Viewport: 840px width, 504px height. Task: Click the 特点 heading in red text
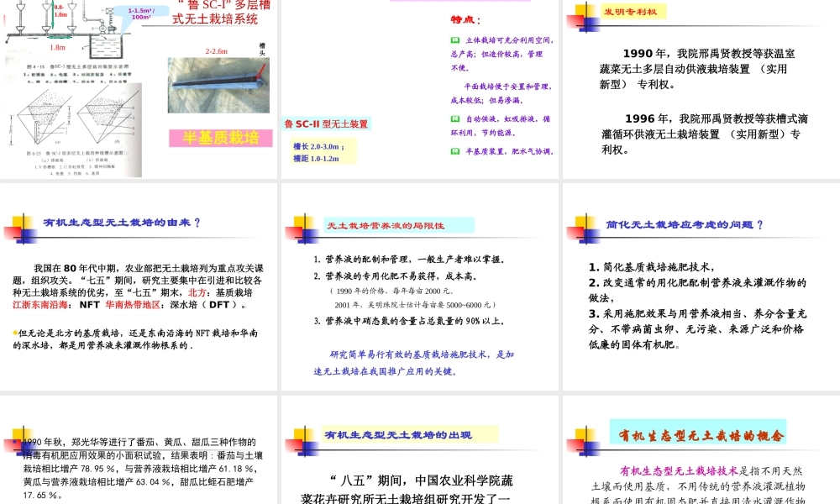tap(460, 19)
